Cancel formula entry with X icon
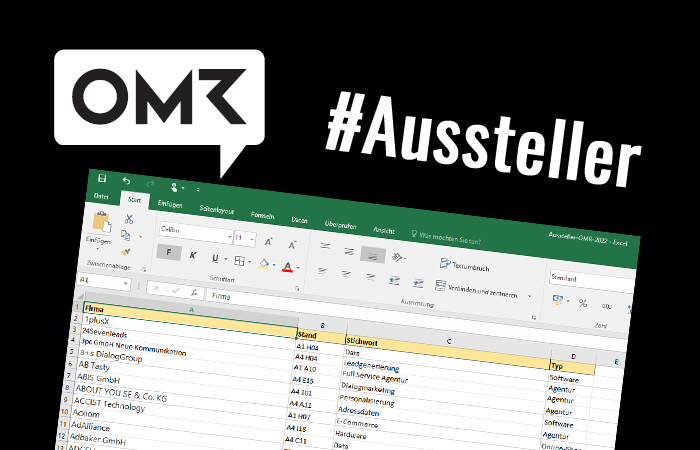Viewport: 700px width, 450px height. 156,289
